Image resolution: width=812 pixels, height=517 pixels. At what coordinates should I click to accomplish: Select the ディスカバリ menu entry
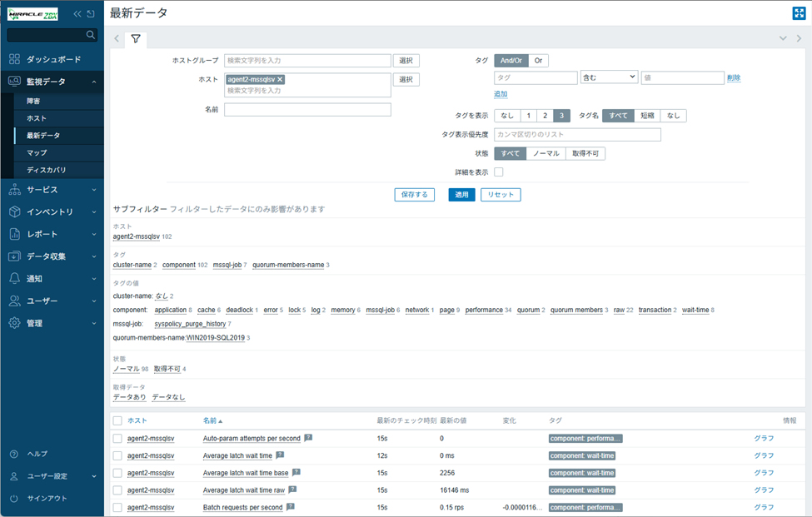point(46,170)
